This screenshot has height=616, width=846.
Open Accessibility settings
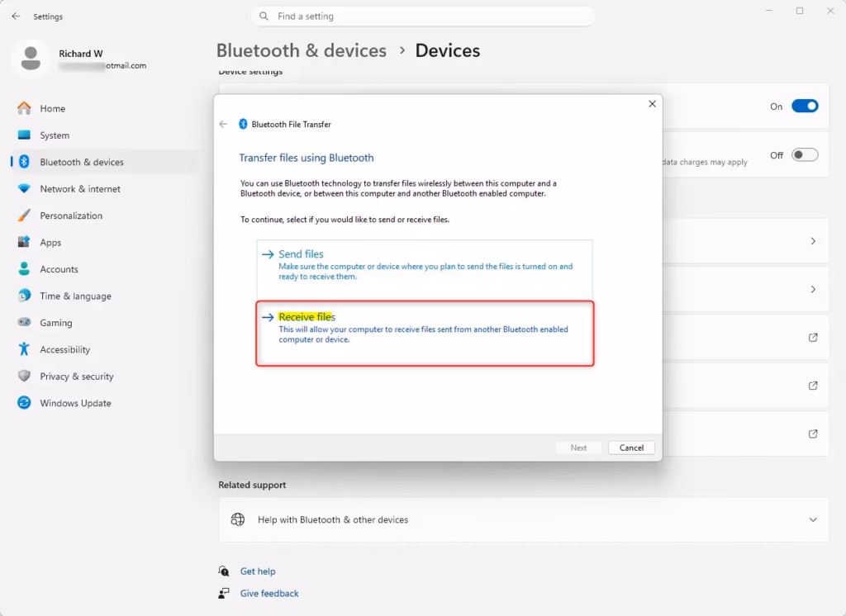coord(64,349)
